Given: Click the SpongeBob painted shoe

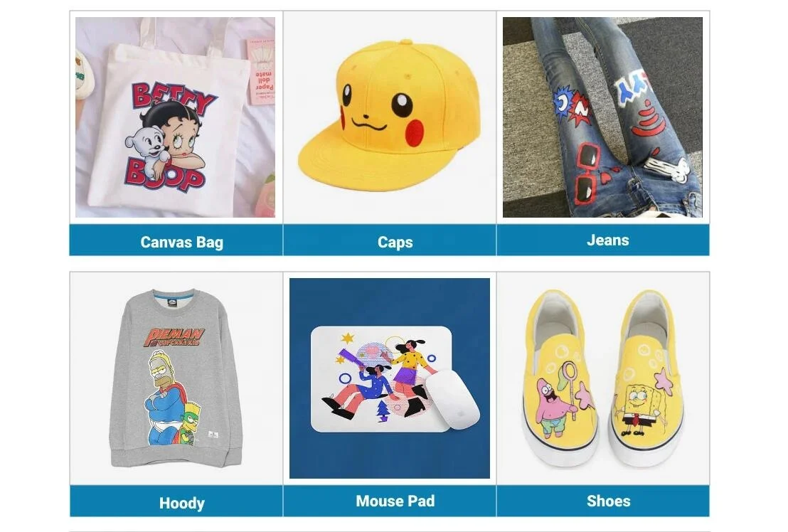Looking at the screenshot, I should pyautogui.click(x=647, y=377).
